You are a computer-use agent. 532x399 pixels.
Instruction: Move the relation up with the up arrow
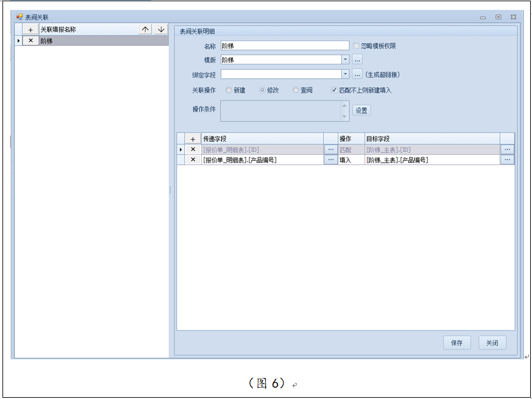[x=145, y=29]
